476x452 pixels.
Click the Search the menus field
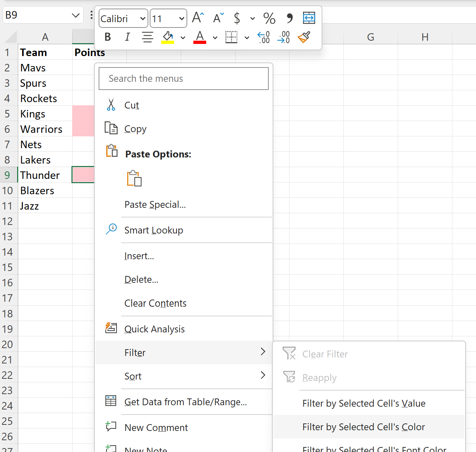point(183,79)
